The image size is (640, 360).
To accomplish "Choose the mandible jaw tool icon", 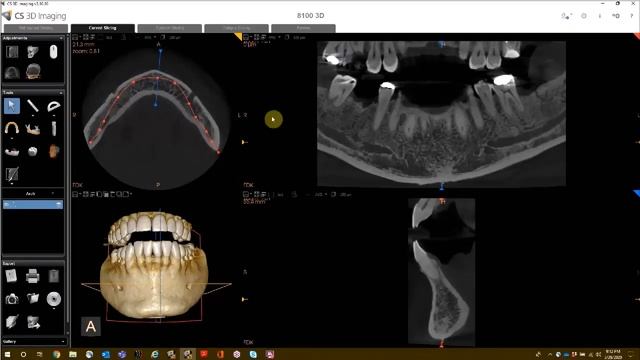I will [33, 129].
